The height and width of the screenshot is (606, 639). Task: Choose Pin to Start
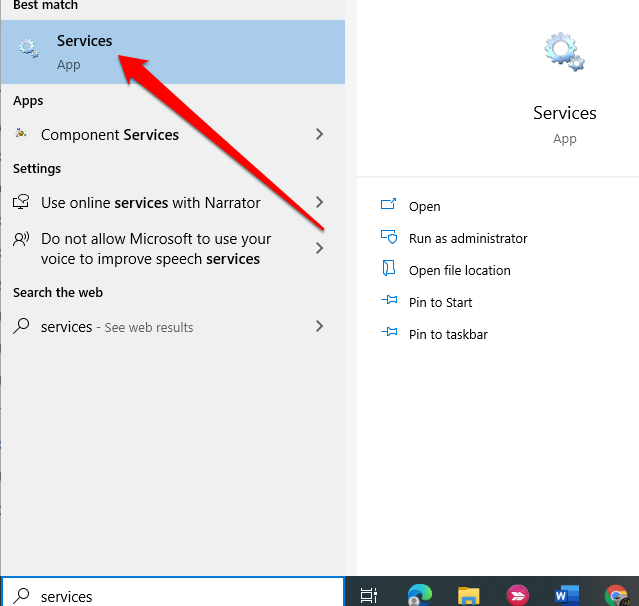(440, 302)
